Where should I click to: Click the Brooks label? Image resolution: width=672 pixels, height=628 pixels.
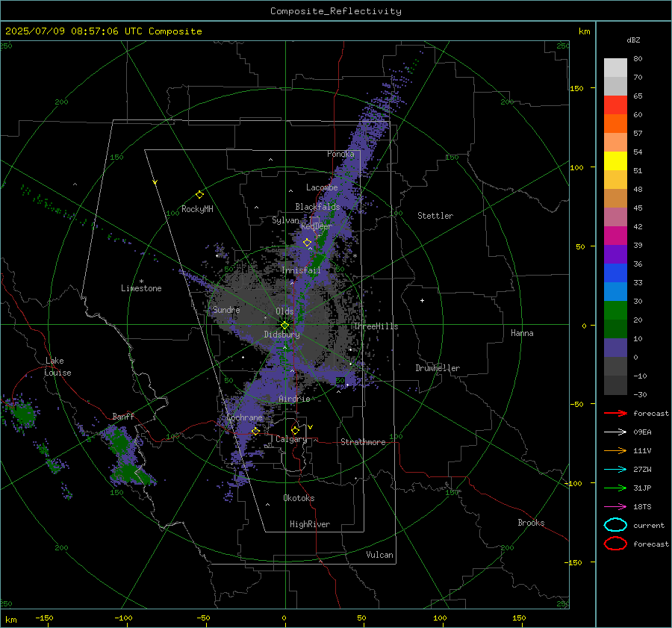(531, 523)
